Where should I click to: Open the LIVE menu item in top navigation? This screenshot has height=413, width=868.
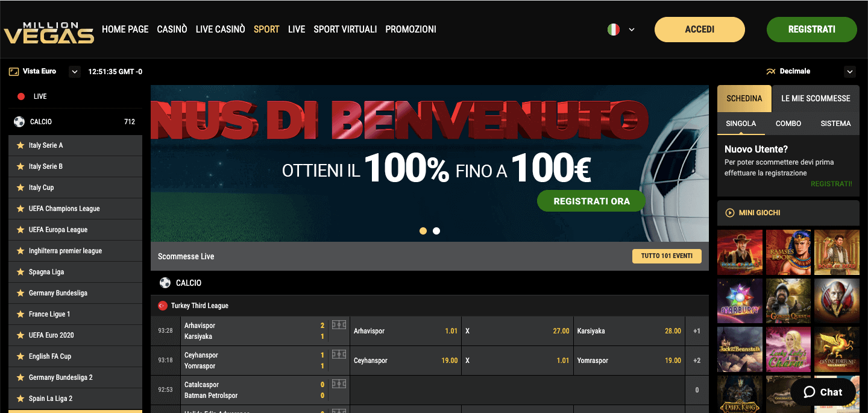[297, 30]
